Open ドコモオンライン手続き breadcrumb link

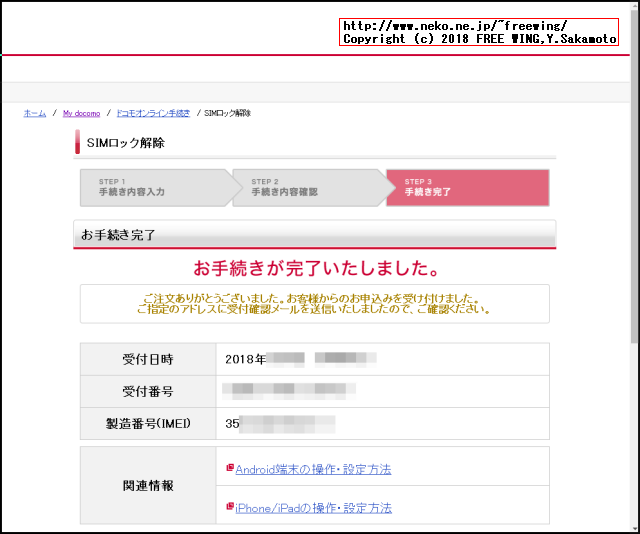click(153, 113)
